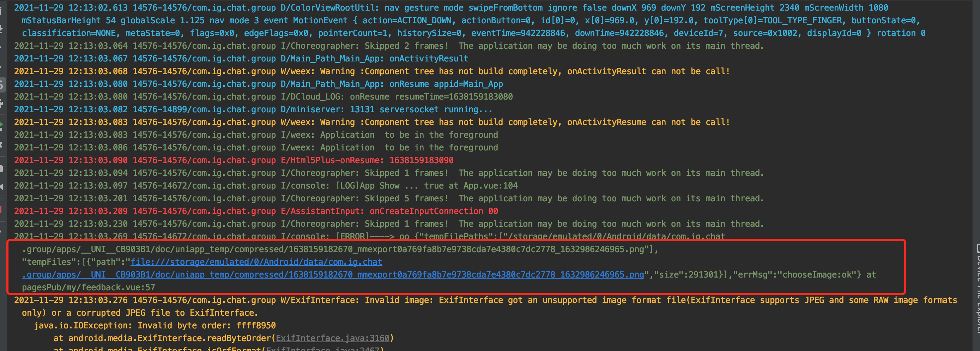Click the Clear logcat trash icon
980x351 pixels.
(1, 11)
